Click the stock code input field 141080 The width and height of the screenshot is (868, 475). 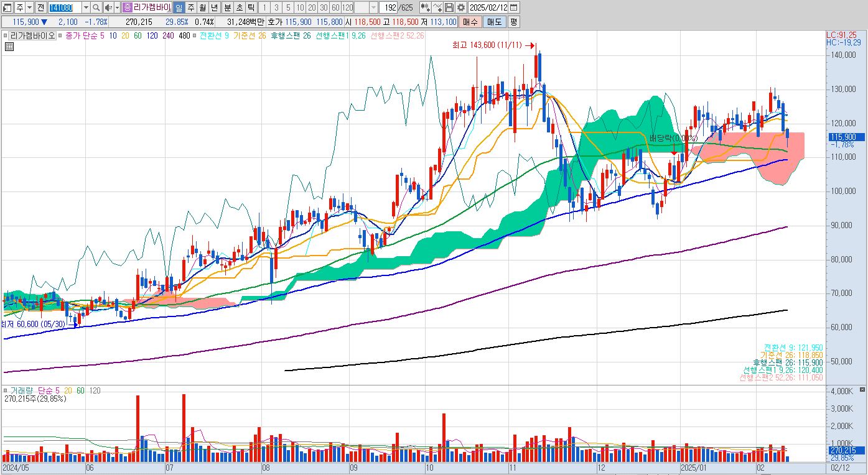[65, 7]
